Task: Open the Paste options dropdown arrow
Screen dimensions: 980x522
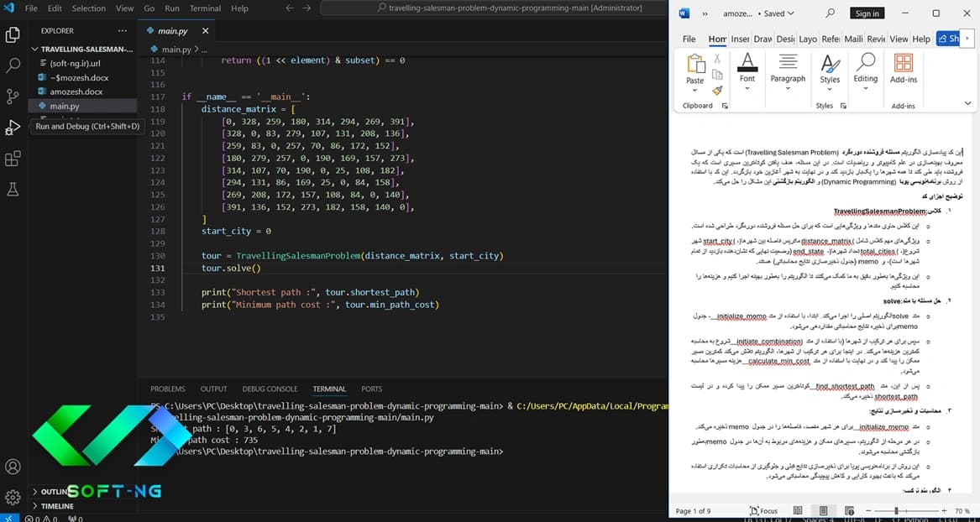Action: coord(695,91)
